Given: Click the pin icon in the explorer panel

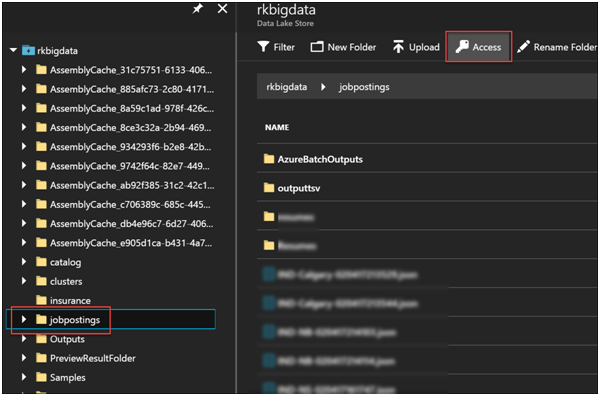Looking at the screenshot, I should pos(197,8).
